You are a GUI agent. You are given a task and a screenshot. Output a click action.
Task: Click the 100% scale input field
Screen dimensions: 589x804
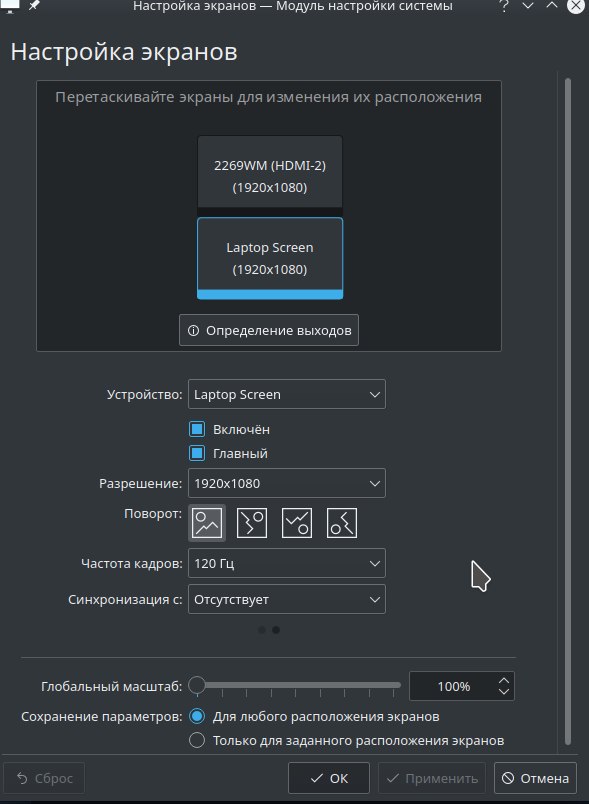pos(454,686)
